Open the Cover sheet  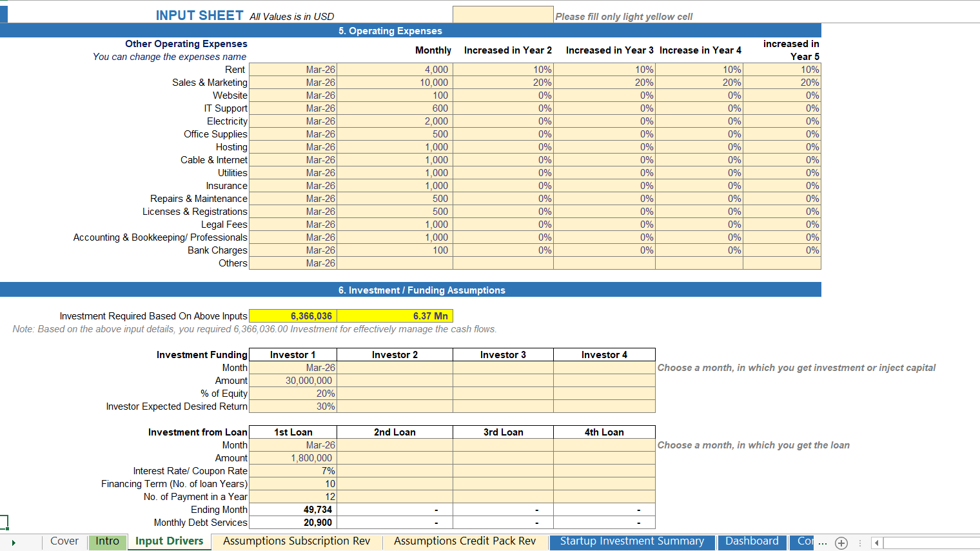64,542
